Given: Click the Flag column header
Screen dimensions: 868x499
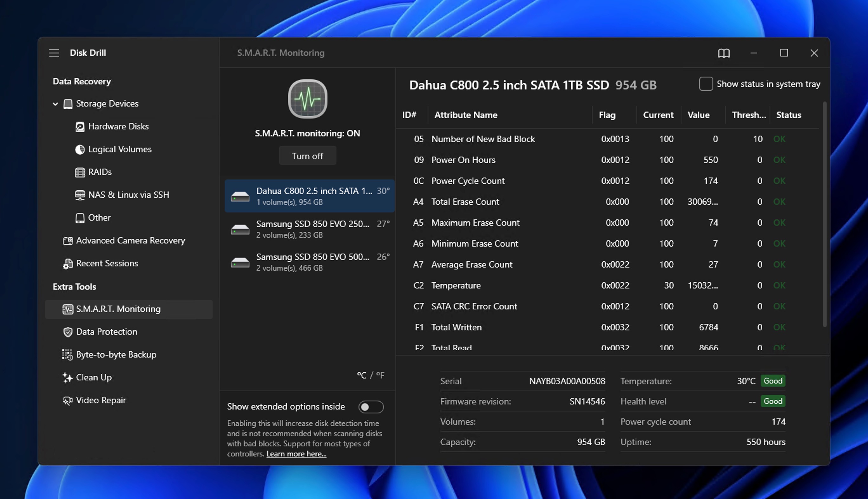Looking at the screenshot, I should point(607,115).
